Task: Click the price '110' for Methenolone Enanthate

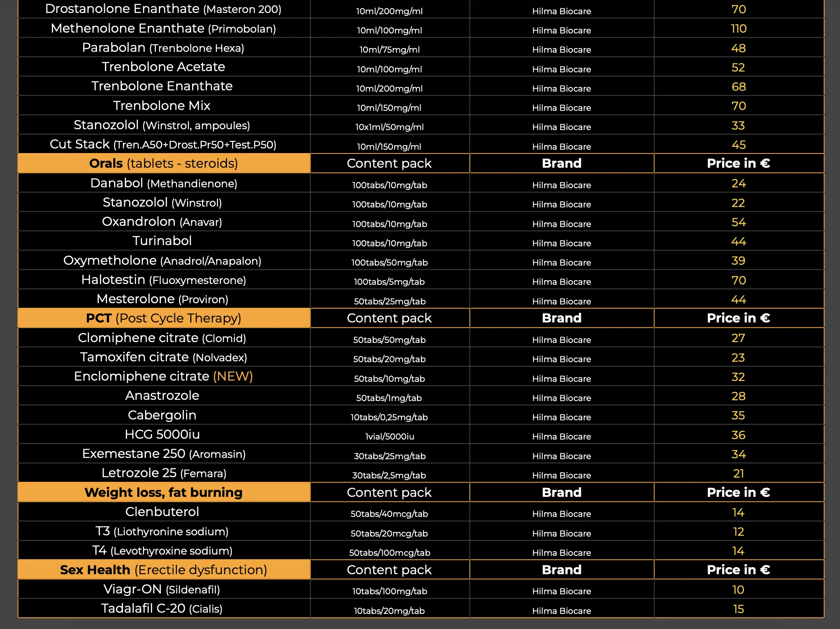Action: pyautogui.click(x=738, y=29)
